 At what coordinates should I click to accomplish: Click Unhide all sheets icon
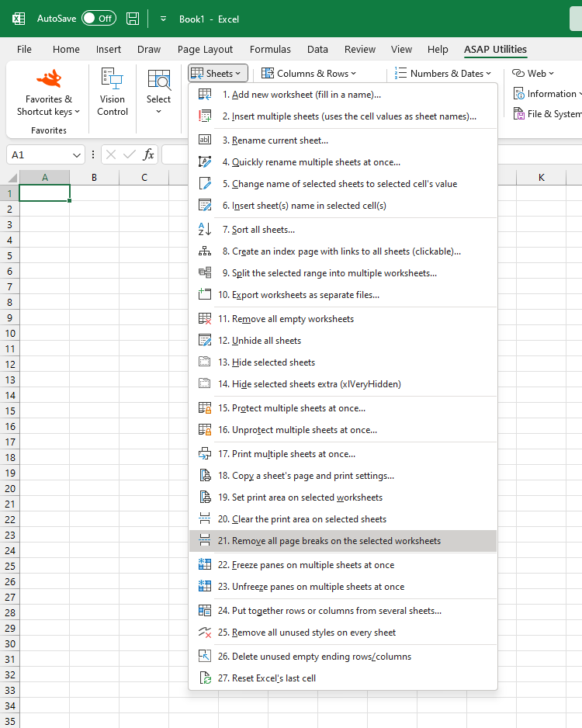coord(205,340)
